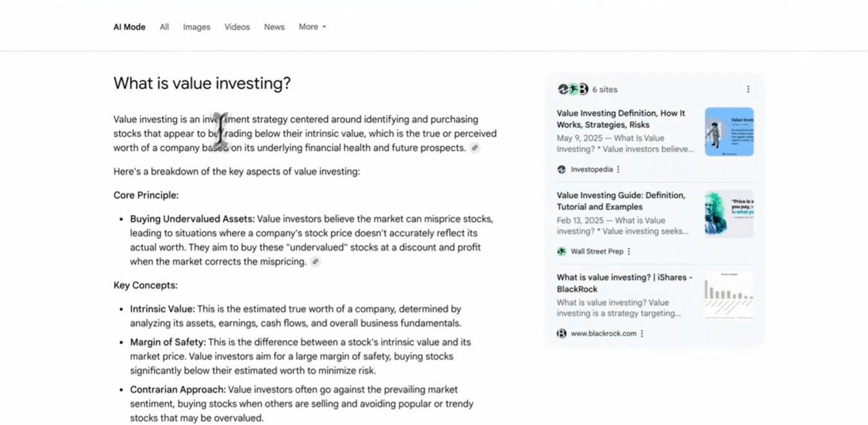The image size is (868, 425).
Task: Open the Value Investing Guide article link
Action: (x=621, y=201)
